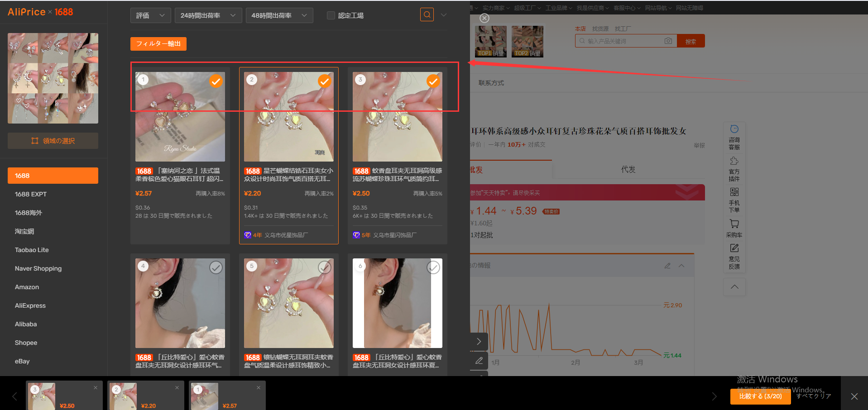Select the Shopee source
This screenshot has width=868, height=410.
[26, 343]
